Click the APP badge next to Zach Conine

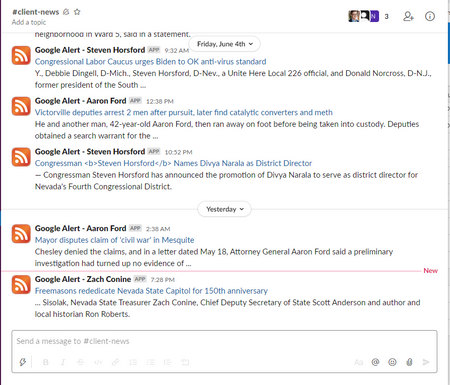pos(140,279)
